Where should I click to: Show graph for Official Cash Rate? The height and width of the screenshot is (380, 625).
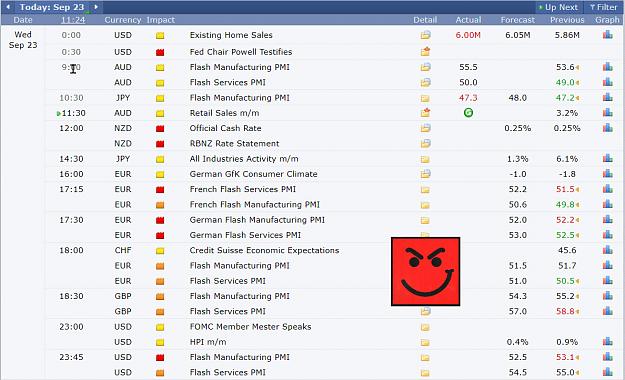pos(607,128)
